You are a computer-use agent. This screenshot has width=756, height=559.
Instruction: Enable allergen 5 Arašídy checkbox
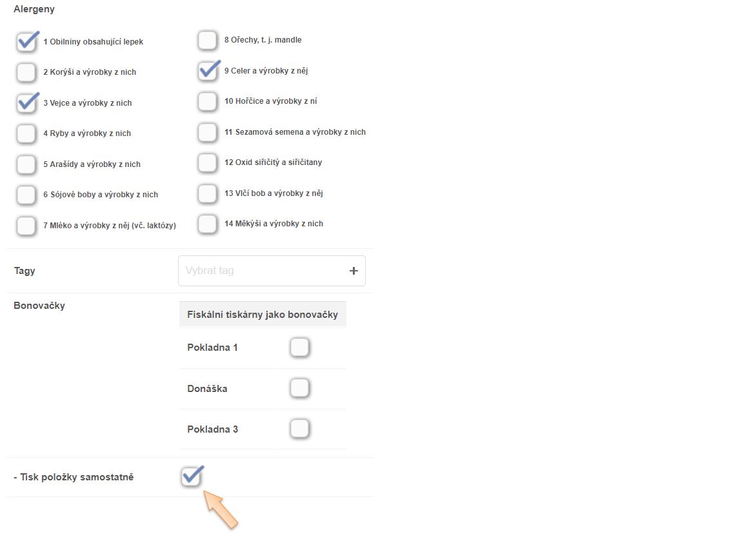click(26, 164)
